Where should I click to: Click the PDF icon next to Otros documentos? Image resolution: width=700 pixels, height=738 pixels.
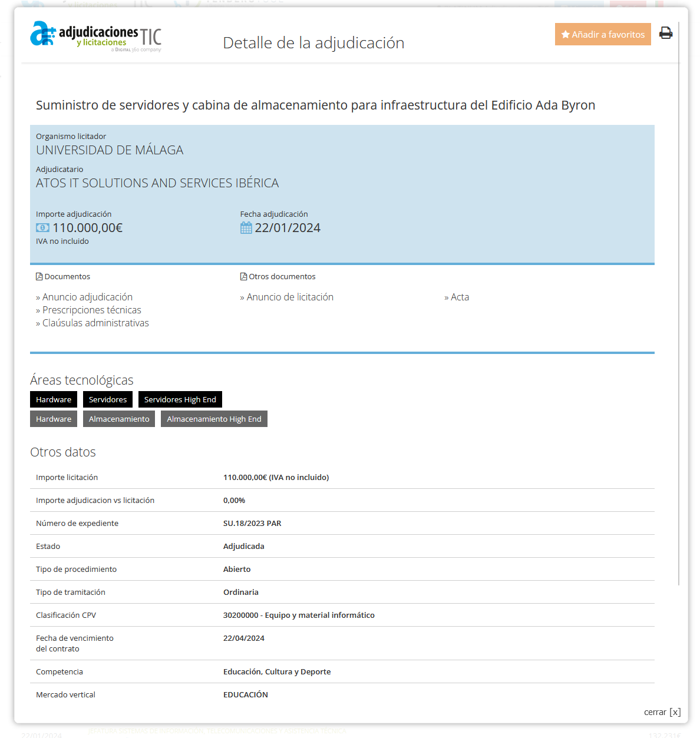(243, 277)
